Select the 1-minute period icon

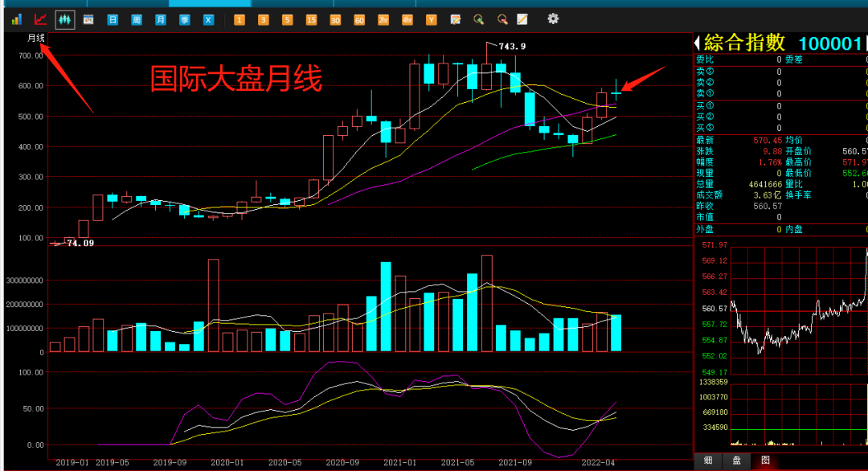[240, 20]
